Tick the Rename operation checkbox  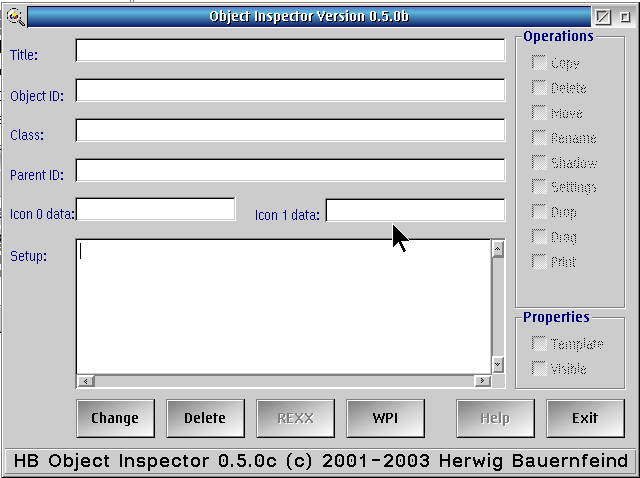point(540,138)
